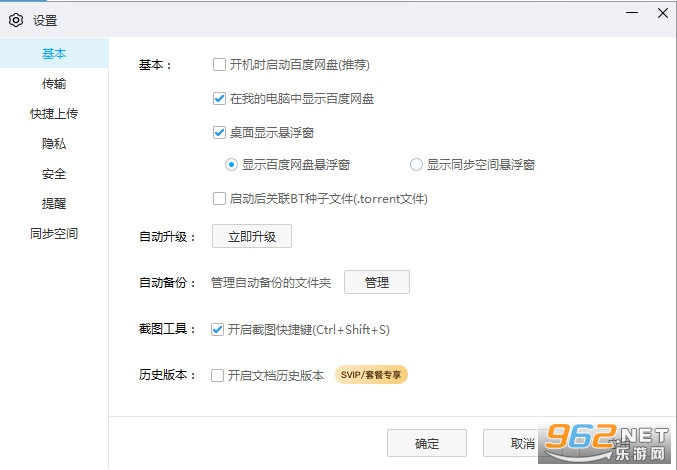Click the 自动升级 label
Screen dimensions: 677x470
(x=168, y=237)
